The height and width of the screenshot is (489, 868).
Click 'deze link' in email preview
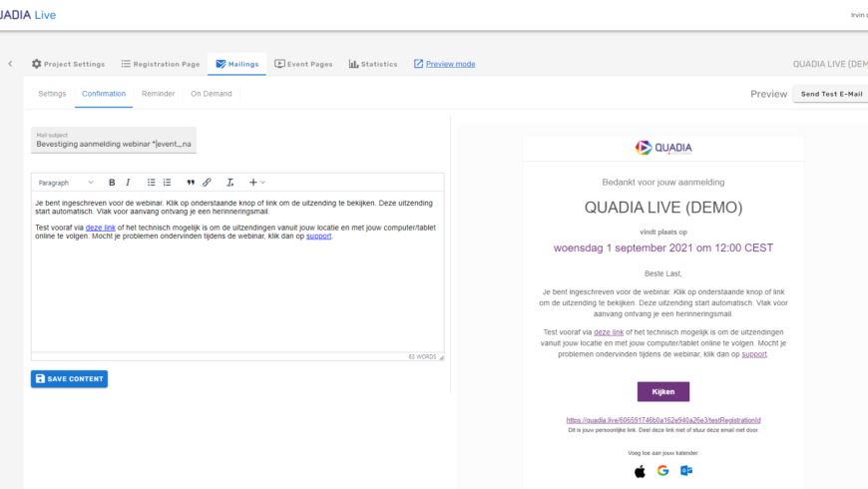pos(609,332)
